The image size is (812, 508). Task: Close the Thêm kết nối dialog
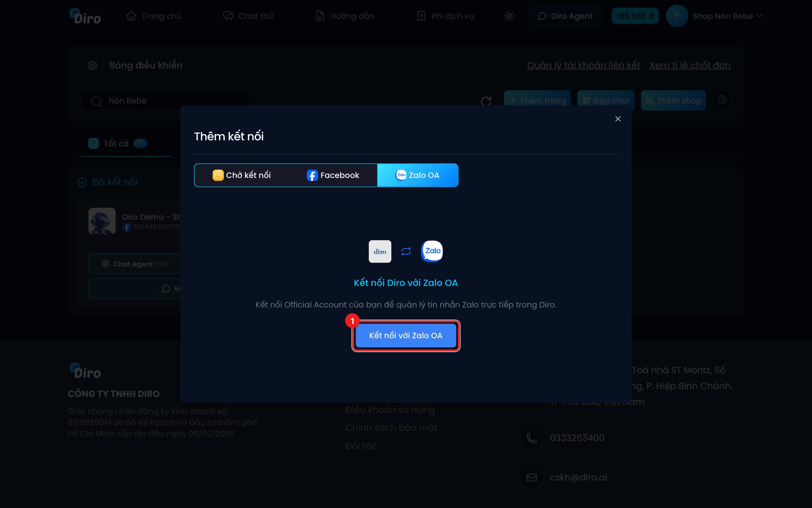[x=618, y=119]
